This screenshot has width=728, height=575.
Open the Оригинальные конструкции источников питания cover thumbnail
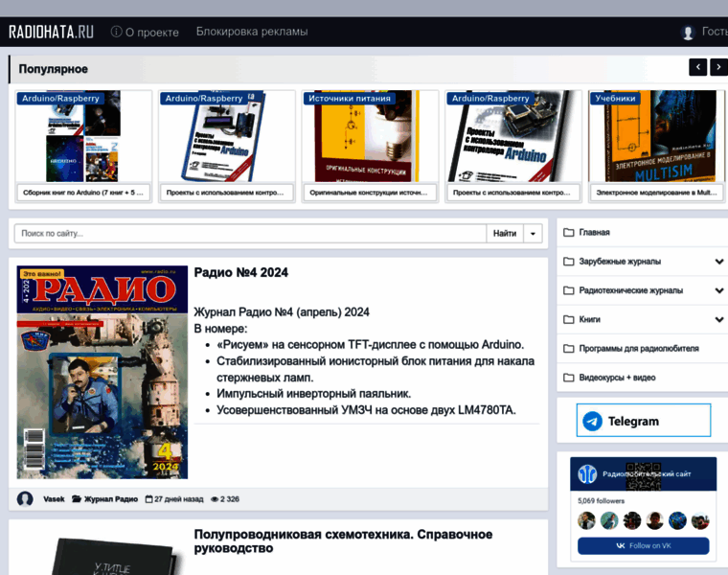click(x=370, y=136)
